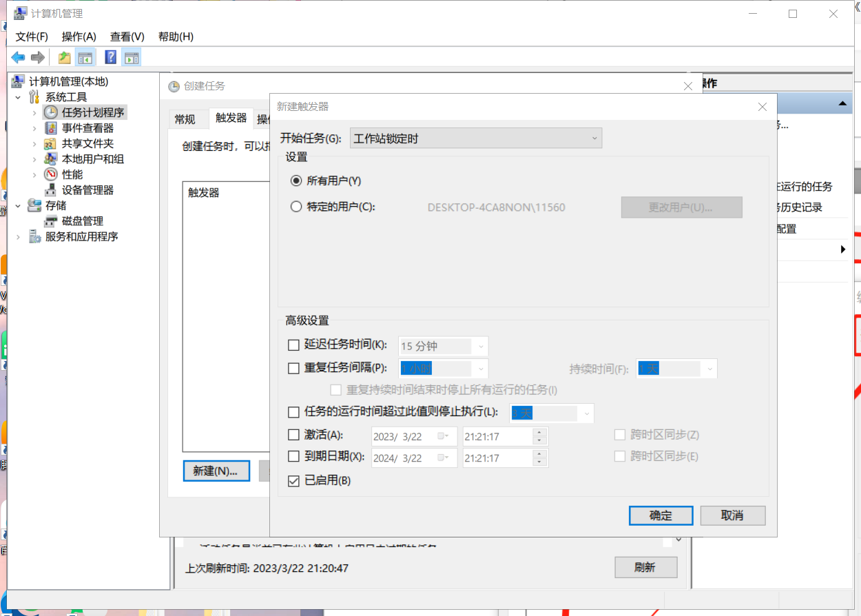Select 特定的用户 radio button

(x=296, y=206)
